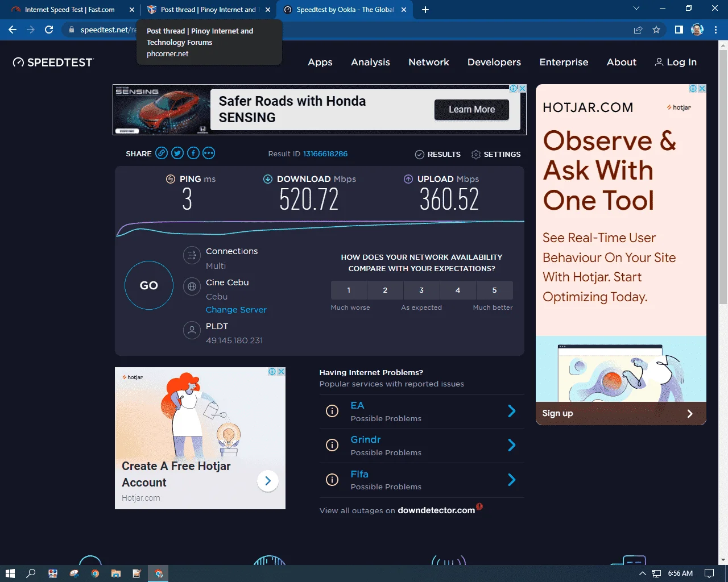The height and width of the screenshot is (582, 728).
Task: Rate network availability as 4
Action: tap(458, 290)
